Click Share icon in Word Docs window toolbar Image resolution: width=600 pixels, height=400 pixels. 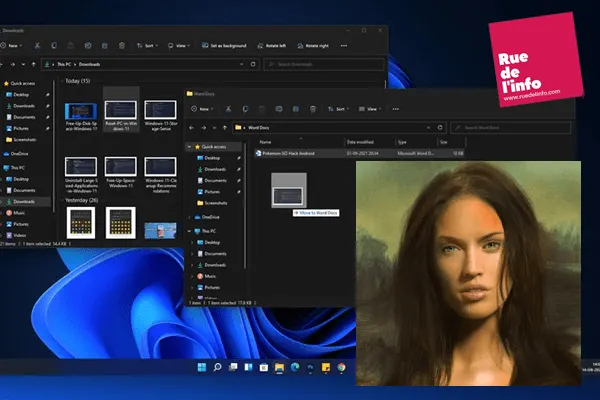296,109
